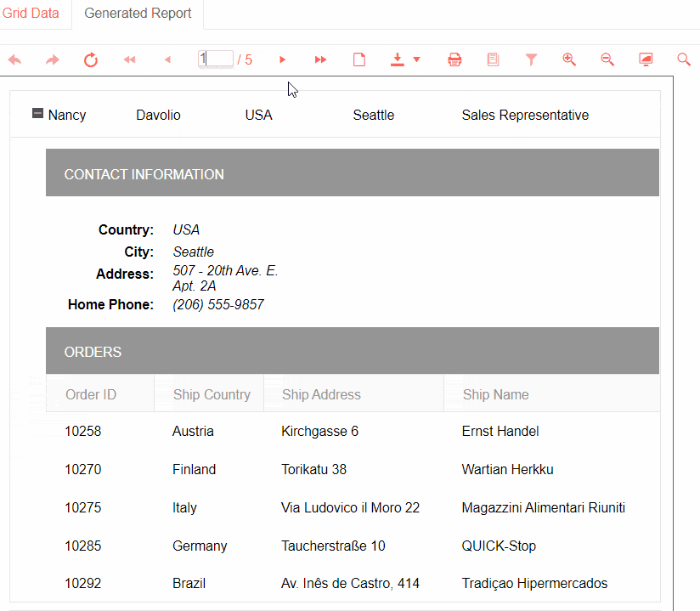Switch to the Grid Data tab

[31, 14]
